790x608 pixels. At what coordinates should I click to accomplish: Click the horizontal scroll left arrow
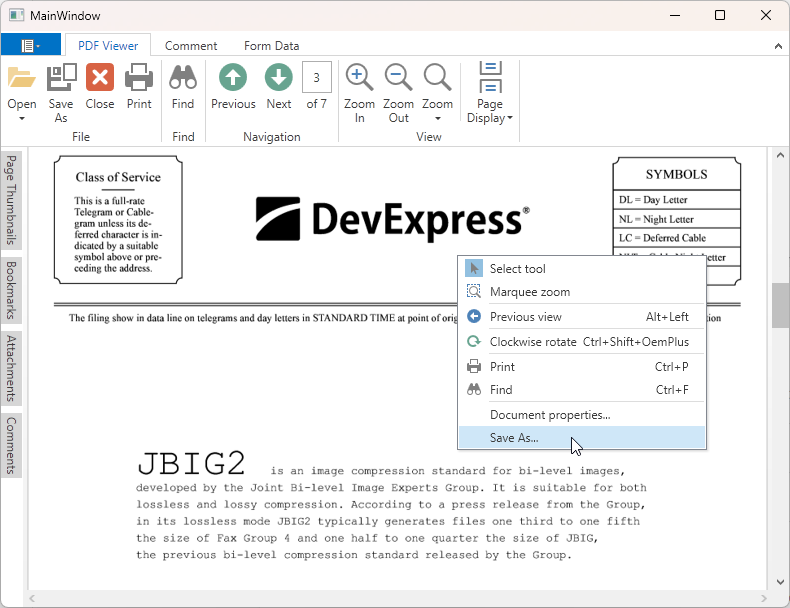coord(32,598)
